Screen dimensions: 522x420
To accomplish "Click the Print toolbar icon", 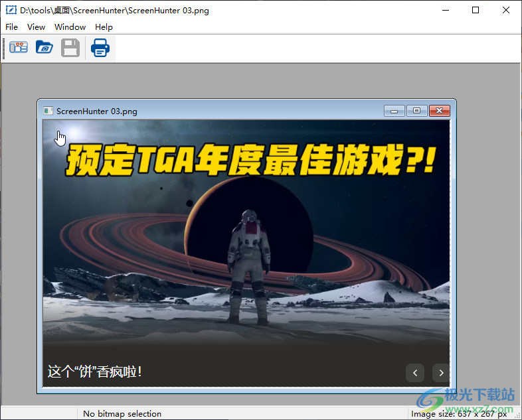I will coord(100,48).
